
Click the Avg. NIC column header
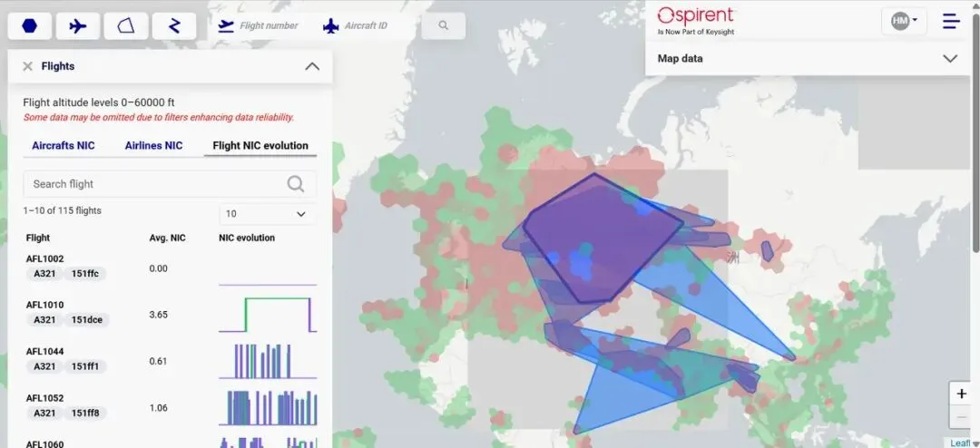click(168, 238)
